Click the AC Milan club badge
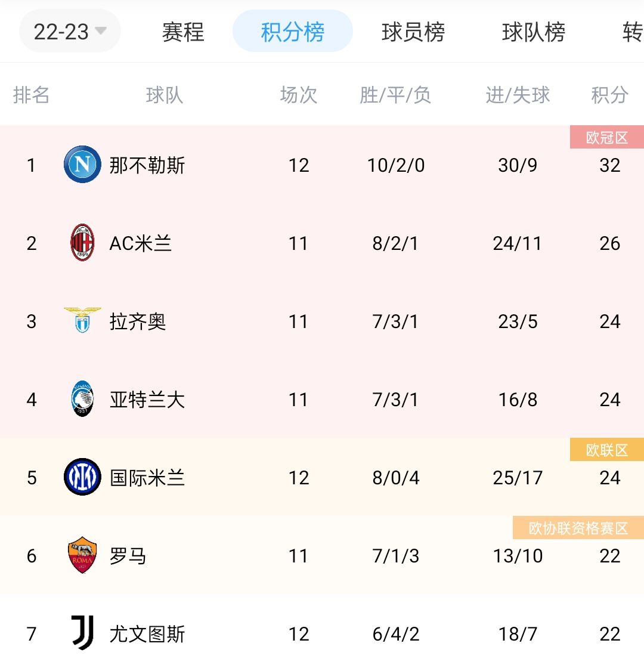644x668 pixels. pos(82,243)
